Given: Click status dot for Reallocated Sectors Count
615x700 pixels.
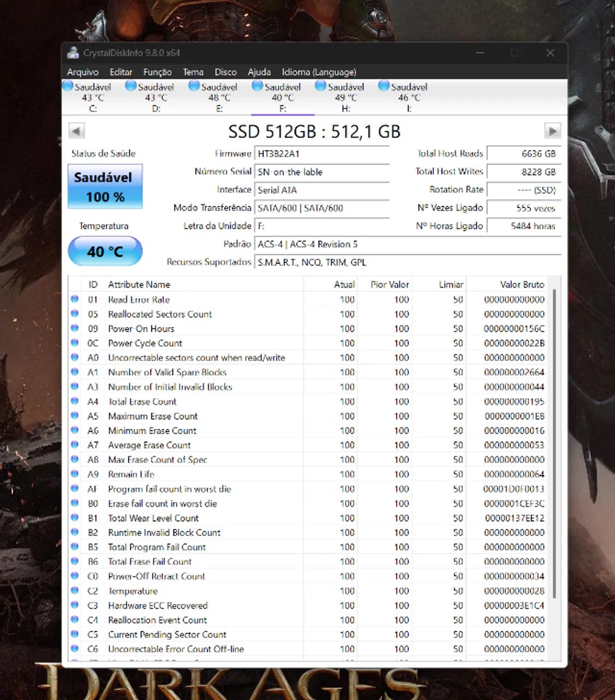Looking at the screenshot, I should (x=75, y=314).
